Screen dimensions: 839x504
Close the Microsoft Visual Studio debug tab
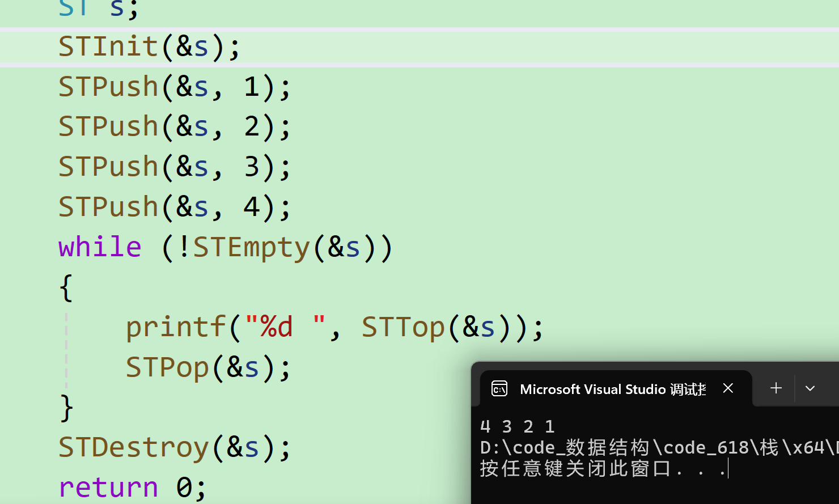click(728, 388)
